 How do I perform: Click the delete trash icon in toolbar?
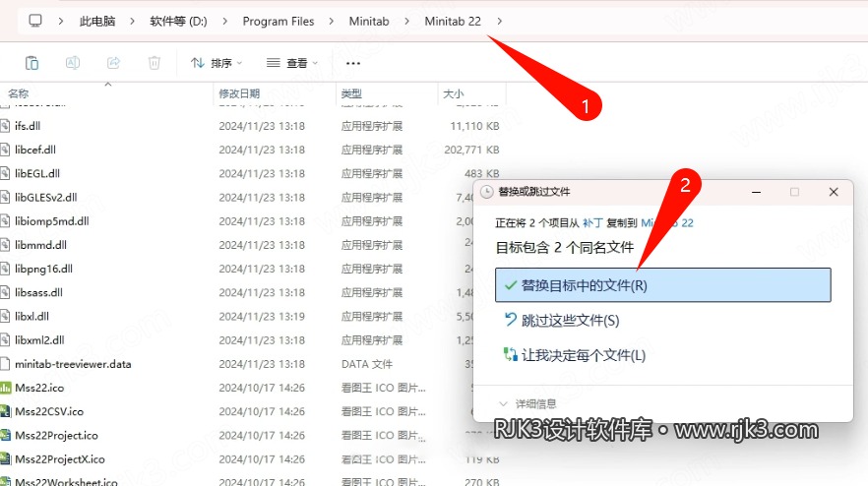[155, 63]
